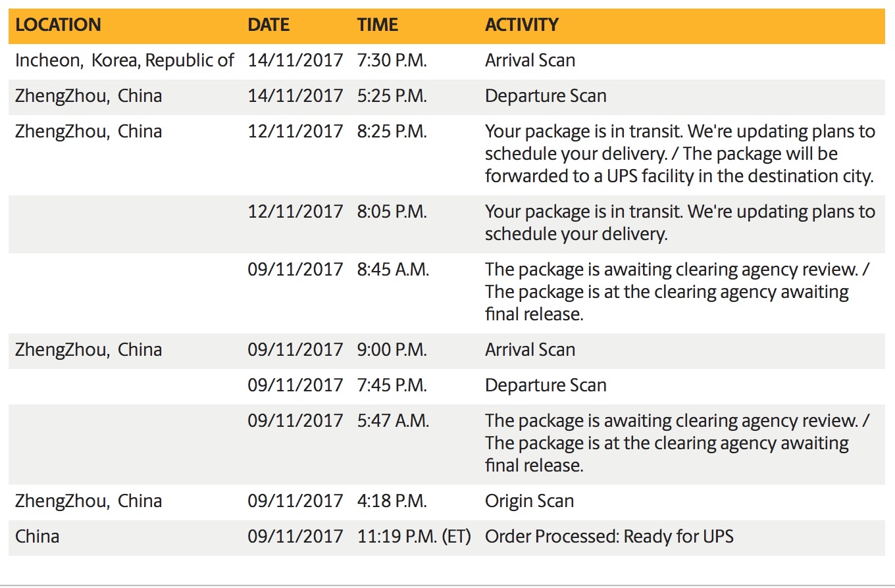Click the 8:05 P.M. in transit activity
The height and width of the screenshot is (588, 895).
click(x=680, y=223)
